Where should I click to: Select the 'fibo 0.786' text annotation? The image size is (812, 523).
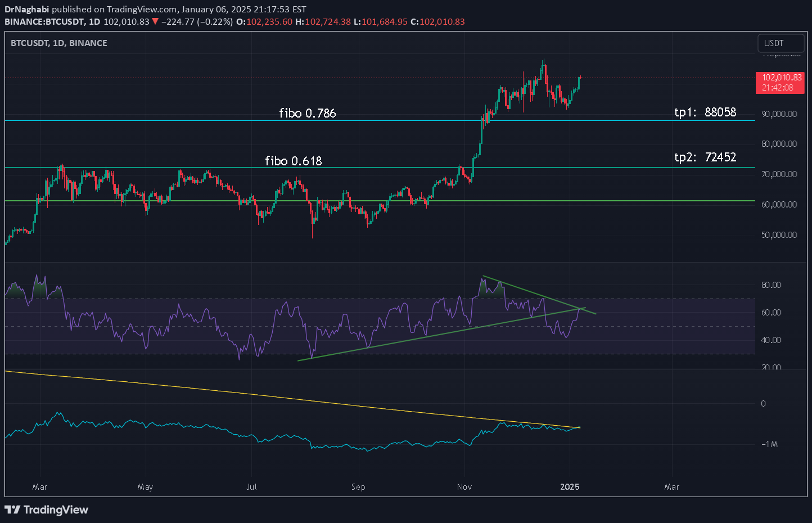[x=308, y=113]
